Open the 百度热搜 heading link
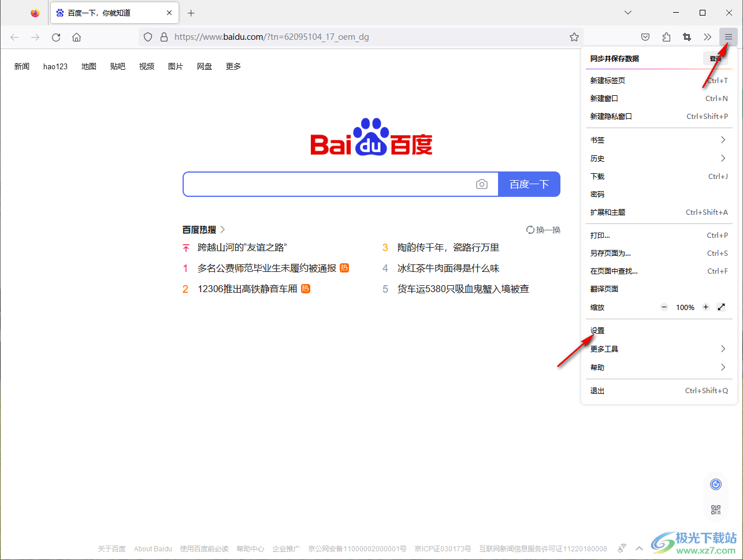 [204, 230]
